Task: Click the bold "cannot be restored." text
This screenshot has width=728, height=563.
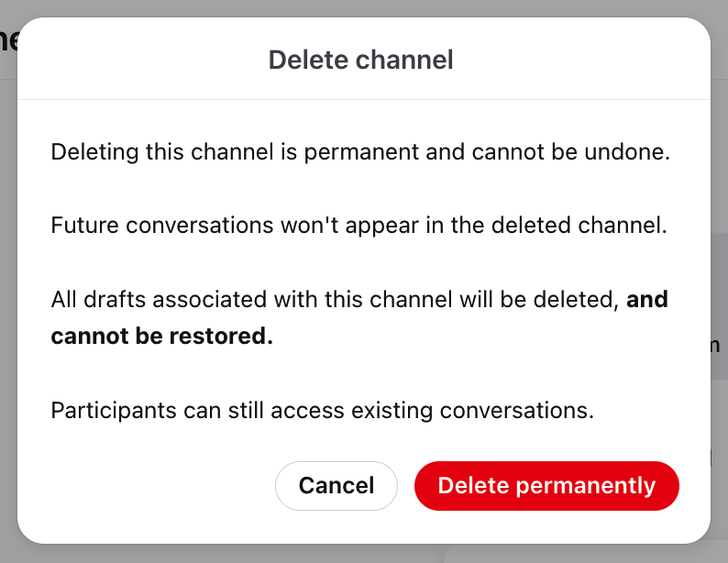Action: (x=162, y=336)
